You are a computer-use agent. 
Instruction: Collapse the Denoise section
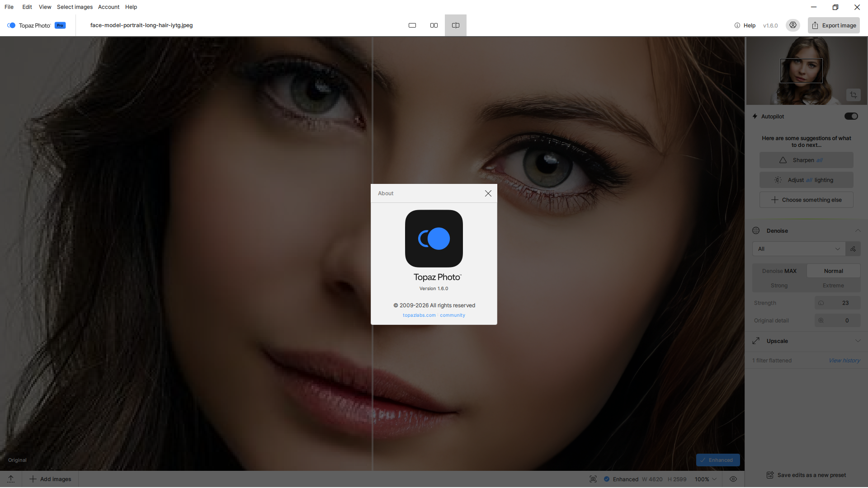pos(858,230)
